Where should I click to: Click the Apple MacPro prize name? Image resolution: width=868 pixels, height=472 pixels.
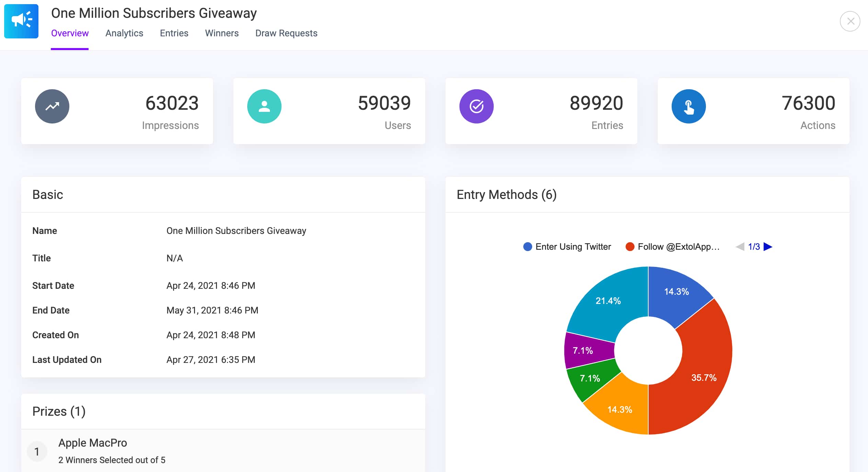(93, 442)
